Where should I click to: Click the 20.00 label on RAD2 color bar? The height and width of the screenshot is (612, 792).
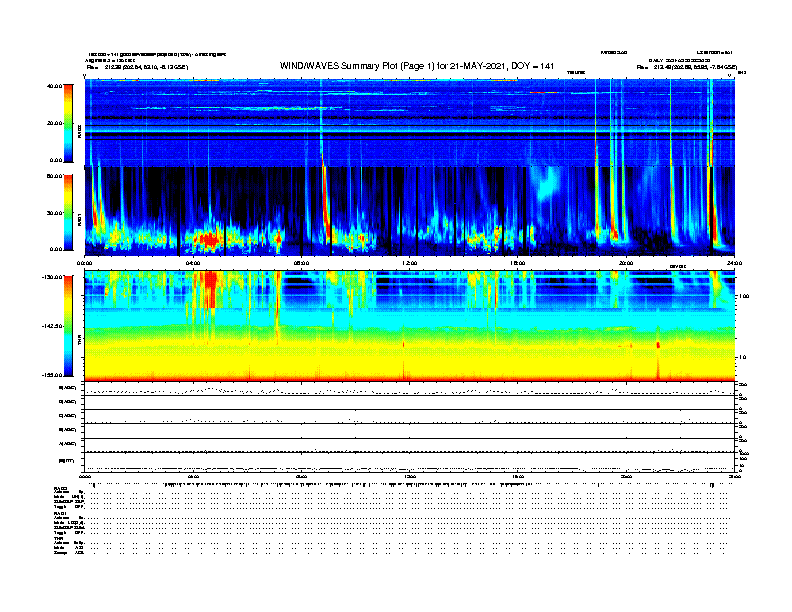54,123
